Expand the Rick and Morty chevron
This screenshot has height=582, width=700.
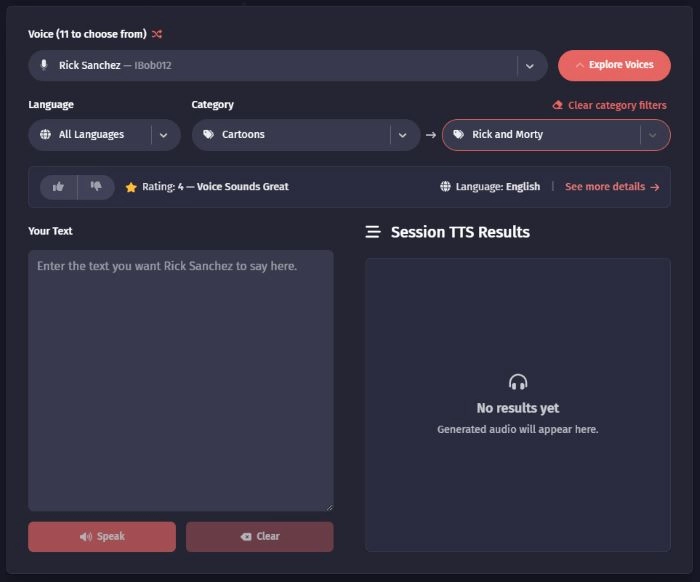(x=652, y=135)
